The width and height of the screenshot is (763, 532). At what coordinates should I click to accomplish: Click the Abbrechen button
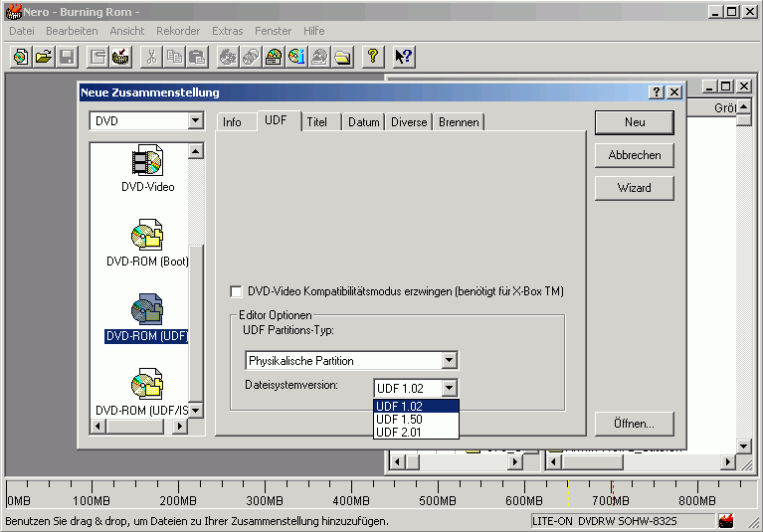point(635,155)
